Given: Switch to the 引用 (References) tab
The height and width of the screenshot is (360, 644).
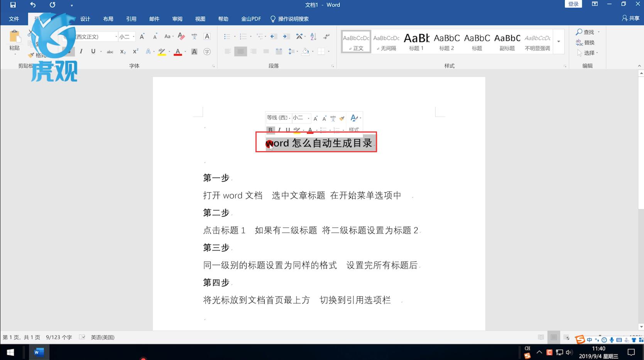Looking at the screenshot, I should point(131,19).
